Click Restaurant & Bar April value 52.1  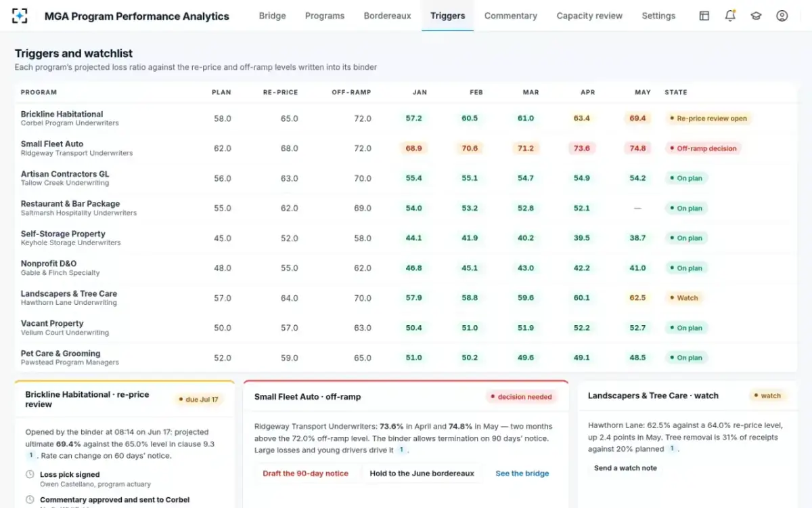coord(582,208)
